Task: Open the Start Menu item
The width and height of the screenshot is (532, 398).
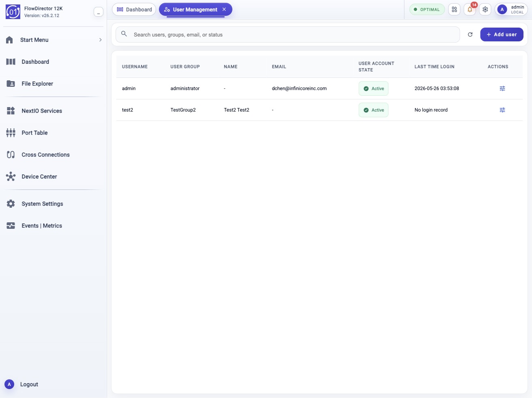Action: tap(54, 40)
